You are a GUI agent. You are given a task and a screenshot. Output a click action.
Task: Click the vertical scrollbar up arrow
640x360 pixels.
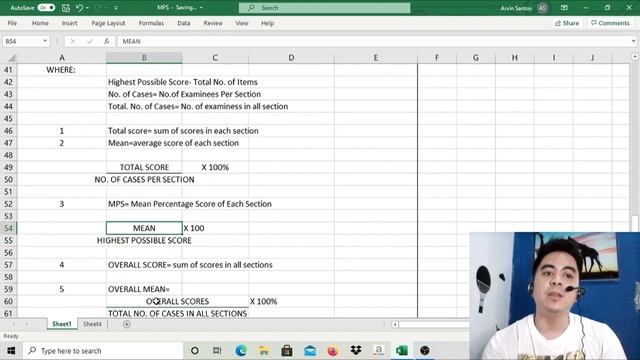tap(635, 57)
